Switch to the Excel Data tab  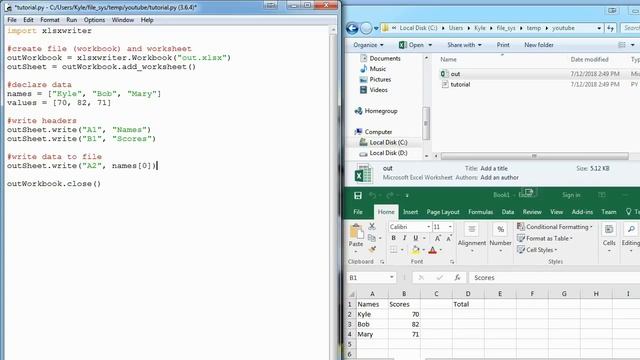[508, 212]
